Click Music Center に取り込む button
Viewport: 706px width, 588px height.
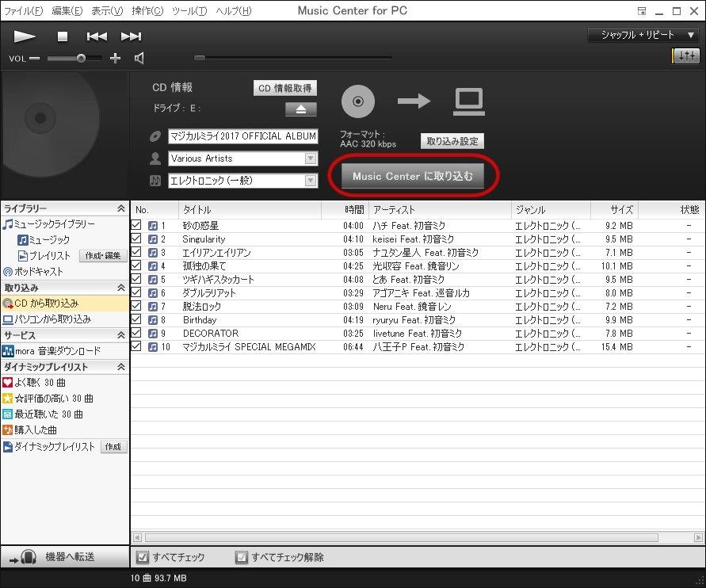coord(413,177)
